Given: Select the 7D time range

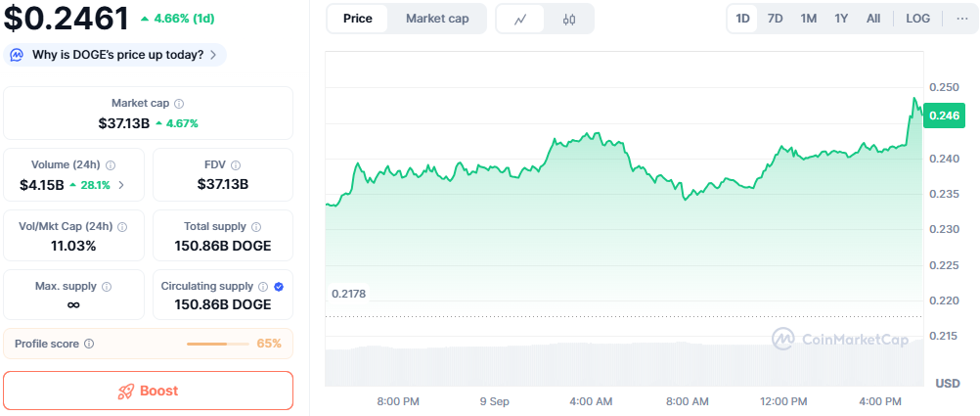Looking at the screenshot, I should pos(775,19).
